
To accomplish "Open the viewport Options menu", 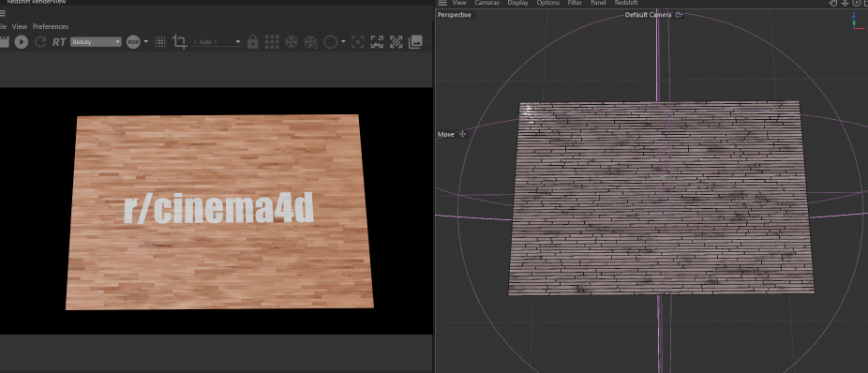I will pos(548,3).
